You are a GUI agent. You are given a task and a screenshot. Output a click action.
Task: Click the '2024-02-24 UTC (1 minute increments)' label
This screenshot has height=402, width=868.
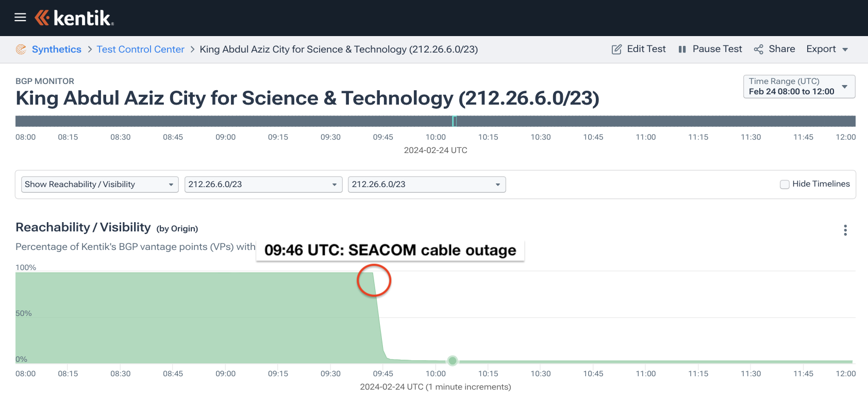click(436, 387)
